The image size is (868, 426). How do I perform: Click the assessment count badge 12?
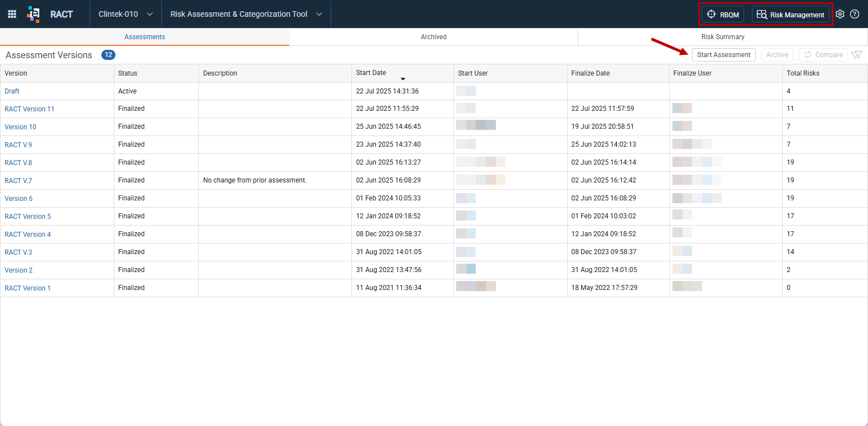tap(108, 55)
